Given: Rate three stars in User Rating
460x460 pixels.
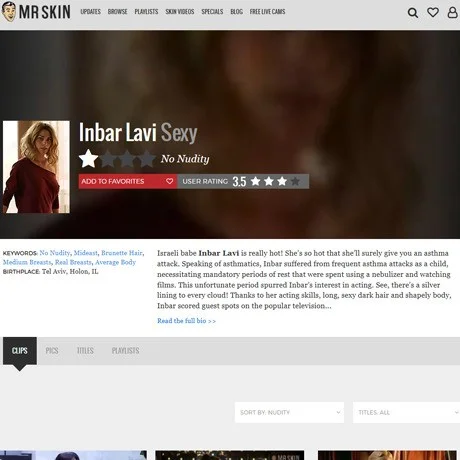Looking at the screenshot, I should pos(282,181).
